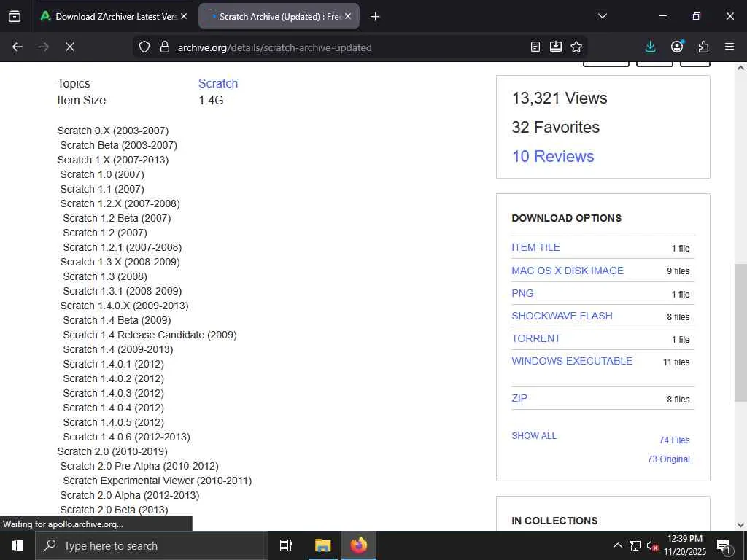Click SHOW ALL download options
The height and width of the screenshot is (560, 747).
pos(534,436)
